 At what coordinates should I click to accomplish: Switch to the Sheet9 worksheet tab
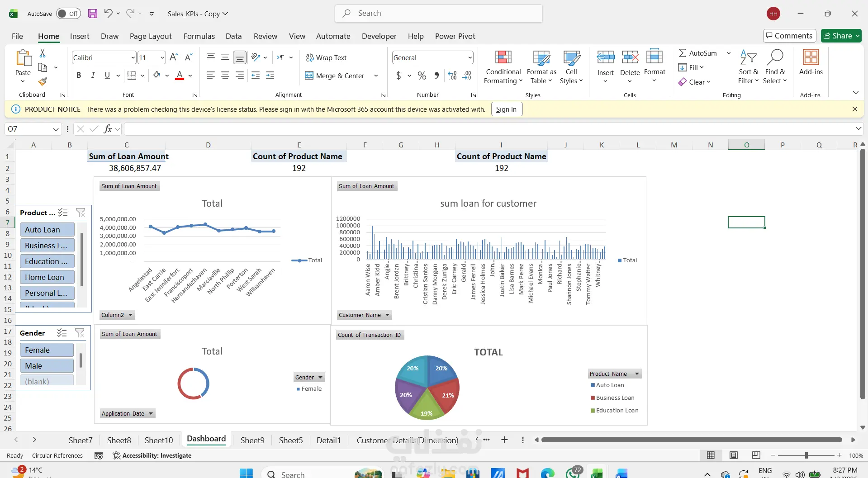[x=252, y=440]
